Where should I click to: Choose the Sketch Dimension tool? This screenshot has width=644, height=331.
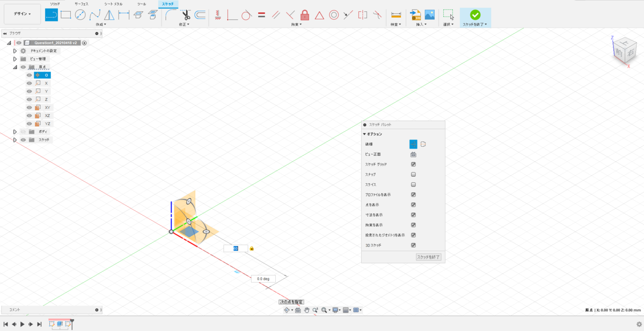[x=123, y=15]
